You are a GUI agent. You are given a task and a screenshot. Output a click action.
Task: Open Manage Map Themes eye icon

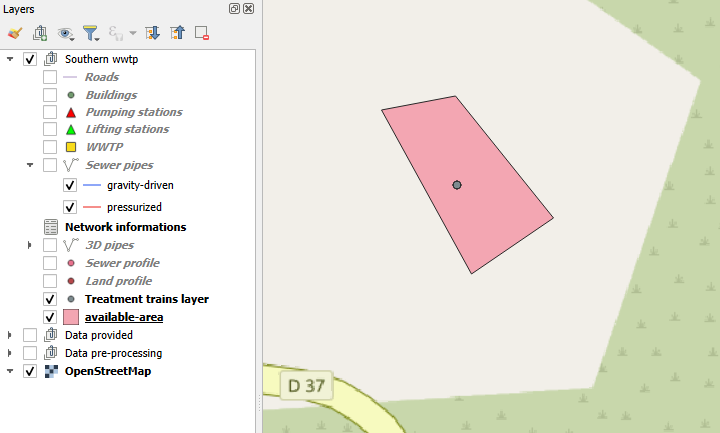click(x=66, y=33)
